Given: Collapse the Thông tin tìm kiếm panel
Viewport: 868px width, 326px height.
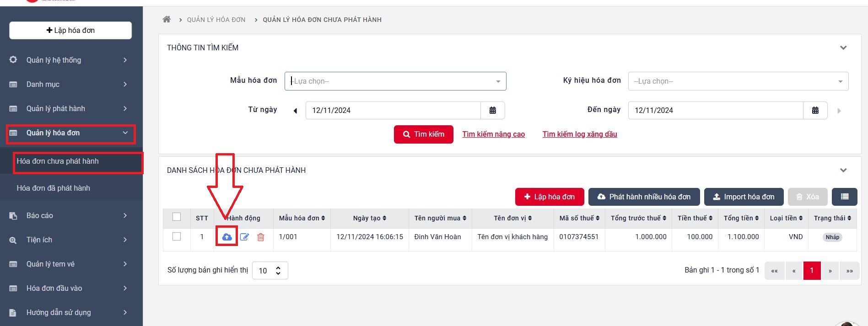Looking at the screenshot, I should point(843,48).
